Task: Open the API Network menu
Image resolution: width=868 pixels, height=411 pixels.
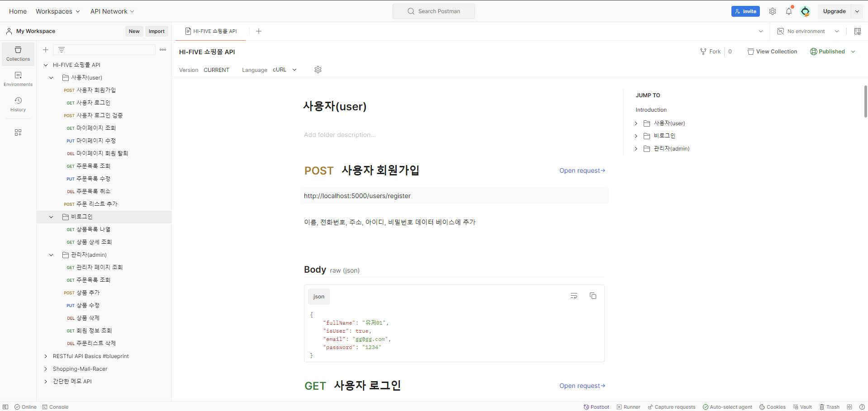Action: coord(112,11)
